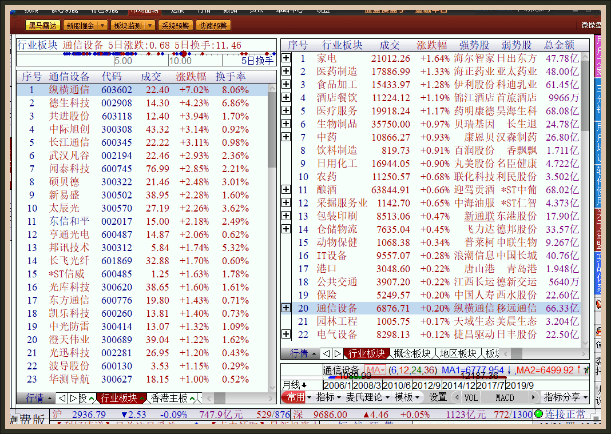Screen dimensions: 611x434
Task: Click indicator list previous arrow
Action: click(457, 397)
